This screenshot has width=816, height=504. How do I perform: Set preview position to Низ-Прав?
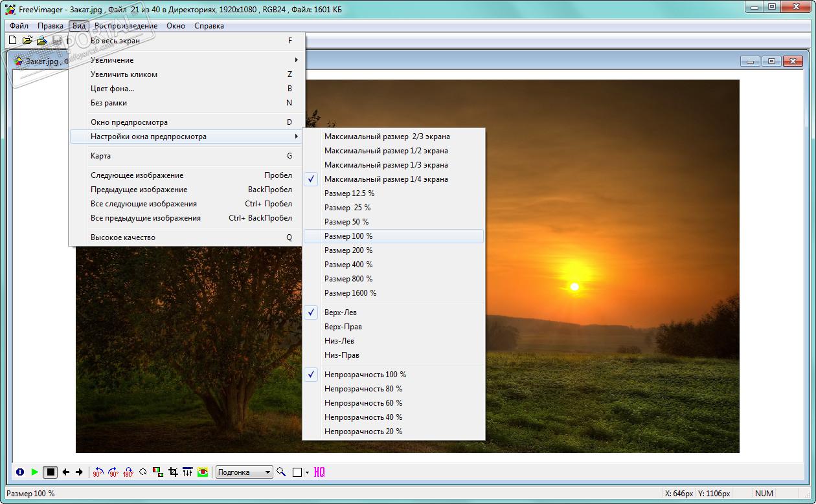point(394,355)
